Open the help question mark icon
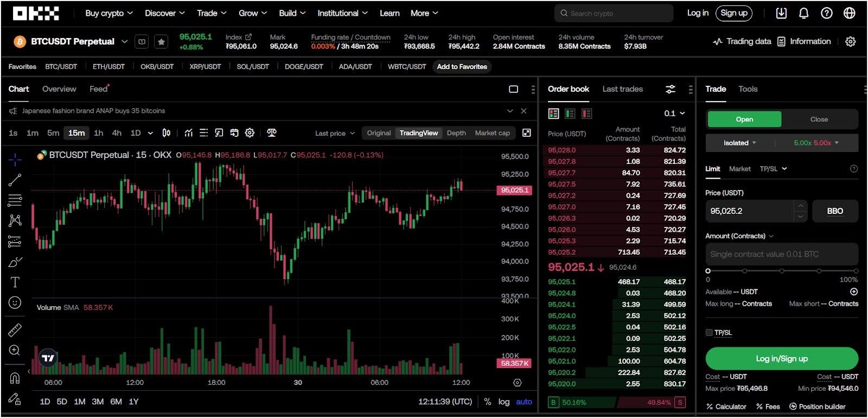 tap(827, 13)
